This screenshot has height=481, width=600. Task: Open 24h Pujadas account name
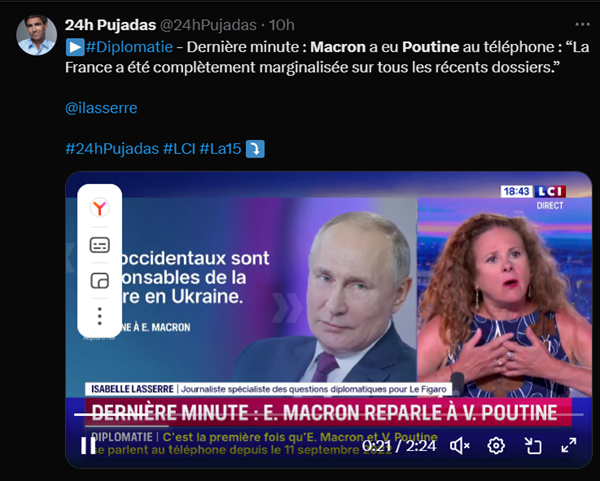click(x=111, y=25)
